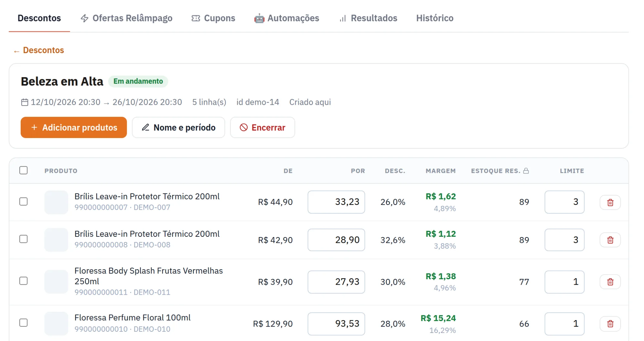Click the Criado aqui label
Viewport: 644px width, 341px height.
coord(310,102)
